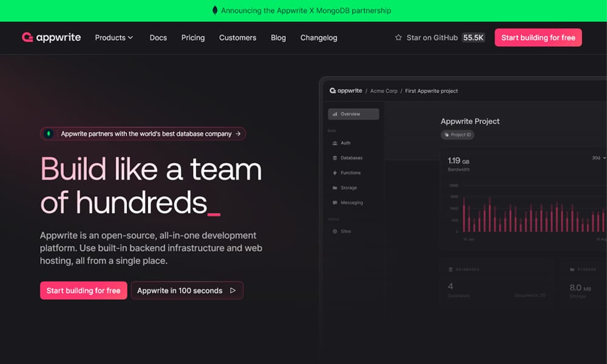Visit the Blog
Viewport: 607px width, 364px height.
[x=279, y=38]
